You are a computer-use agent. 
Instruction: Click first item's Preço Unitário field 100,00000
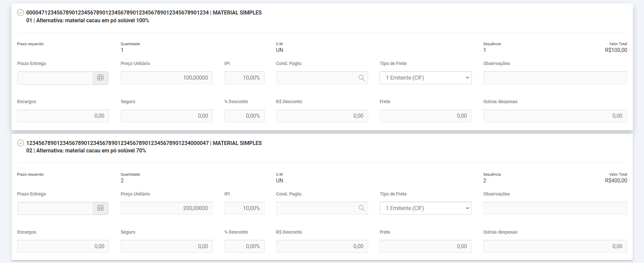[x=167, y=78]
